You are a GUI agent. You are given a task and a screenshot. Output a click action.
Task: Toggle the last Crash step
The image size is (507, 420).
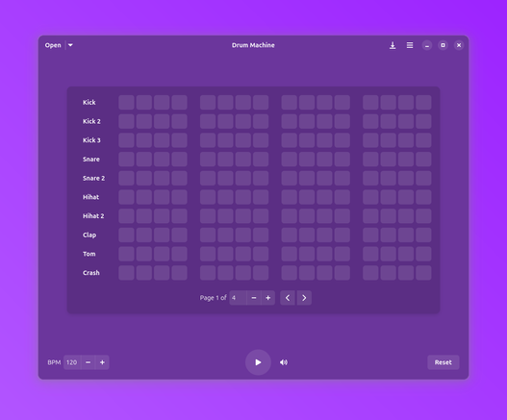coord(423,273)
